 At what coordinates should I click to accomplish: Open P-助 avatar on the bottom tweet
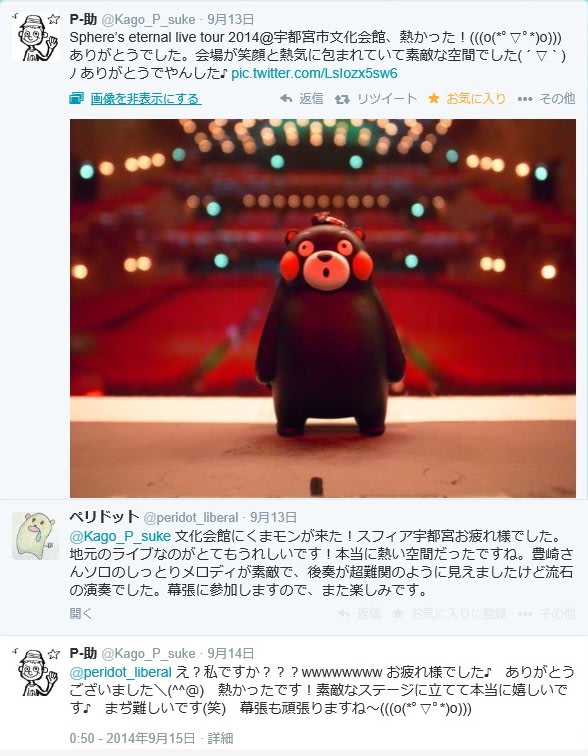click(x=35, y=671)
